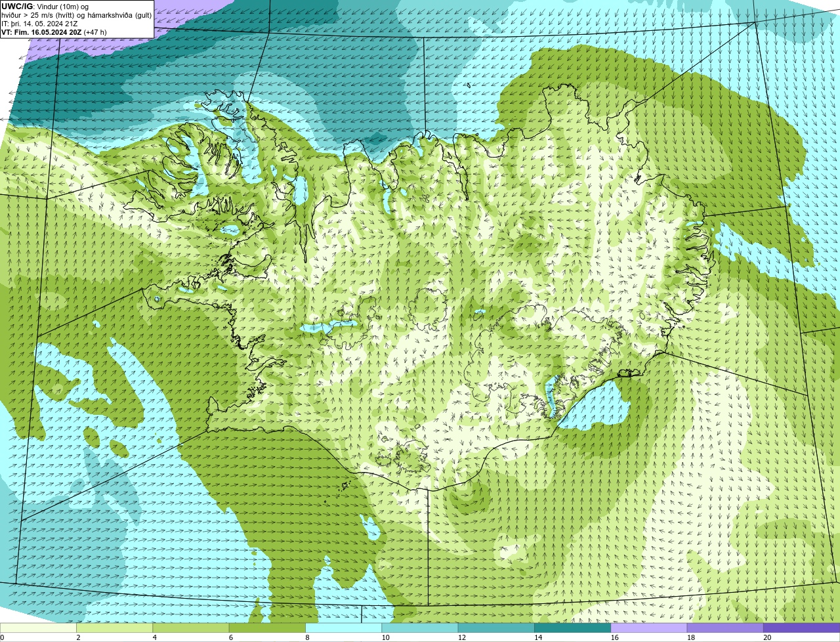Click the "VT: Fim. 16.05.2024 20Z (+47 h)" line

point(54,32)
